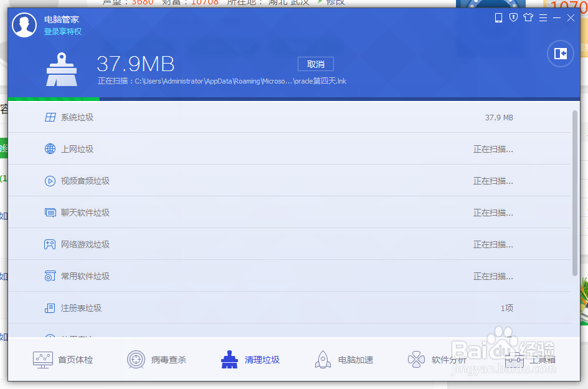Screen dimensions: 588x389
Task: Click the 1项 count in 注册表垃圾 row
Action: point(506,309)
